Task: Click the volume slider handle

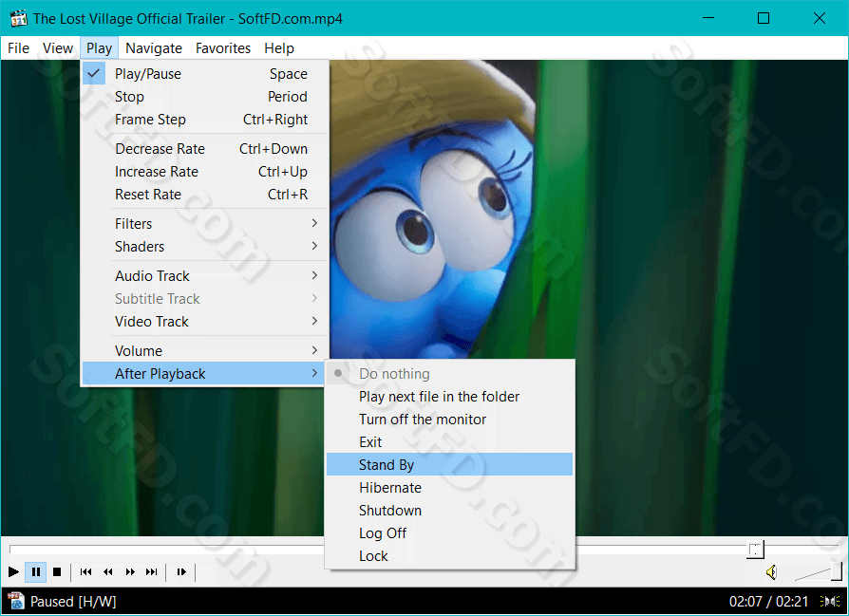Action: point(837,570)
